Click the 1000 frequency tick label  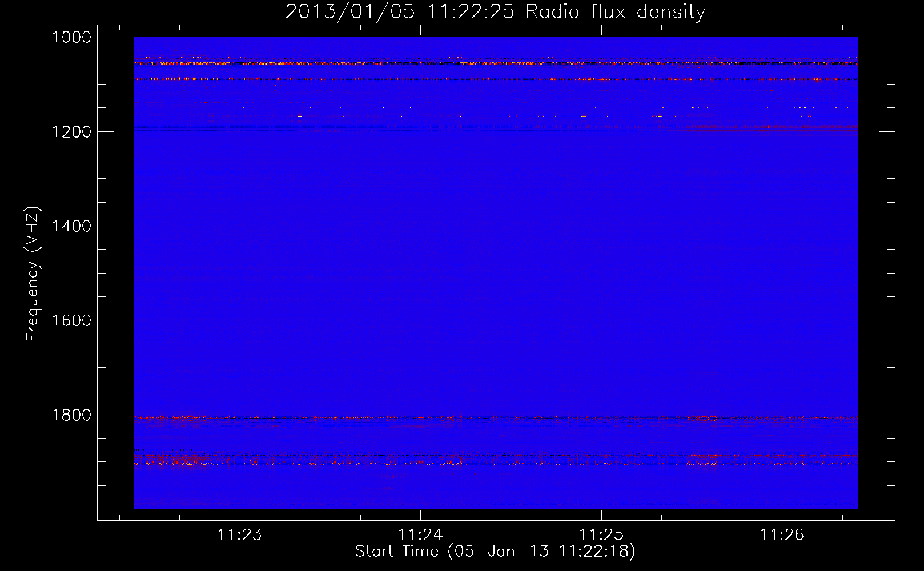point(71,37)
